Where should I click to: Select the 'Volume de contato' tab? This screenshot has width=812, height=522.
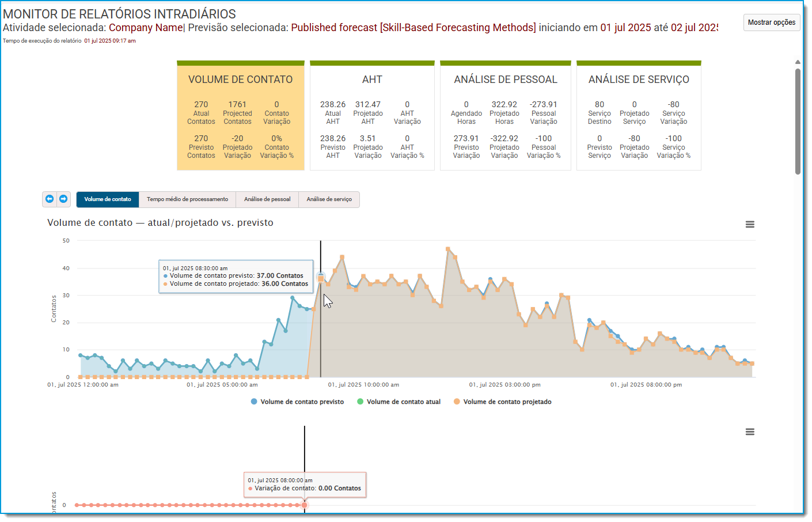pyautogui.click(x=108, y=199)
